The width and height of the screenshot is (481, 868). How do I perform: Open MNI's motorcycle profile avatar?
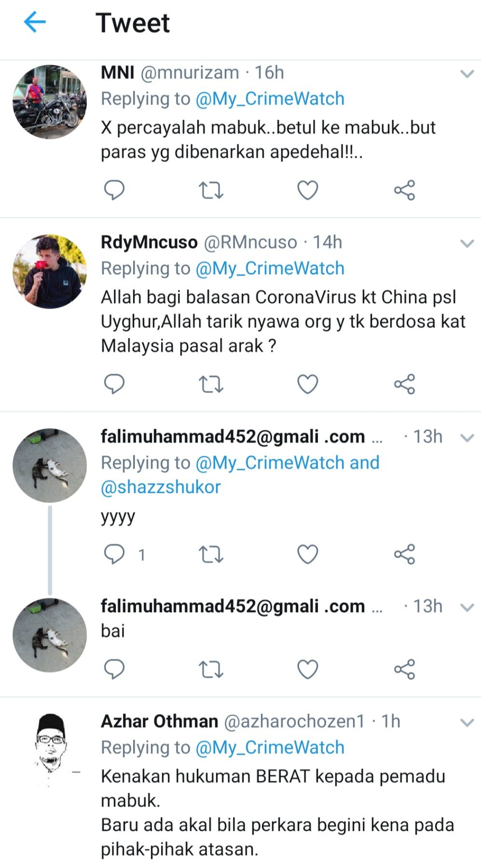[x=50, y=102]
